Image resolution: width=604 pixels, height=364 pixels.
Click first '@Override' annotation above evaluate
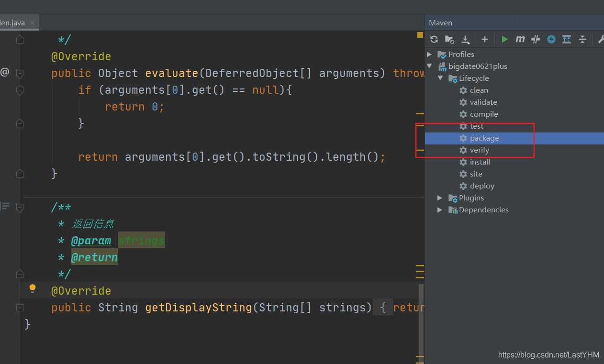(x=81, y=56)
